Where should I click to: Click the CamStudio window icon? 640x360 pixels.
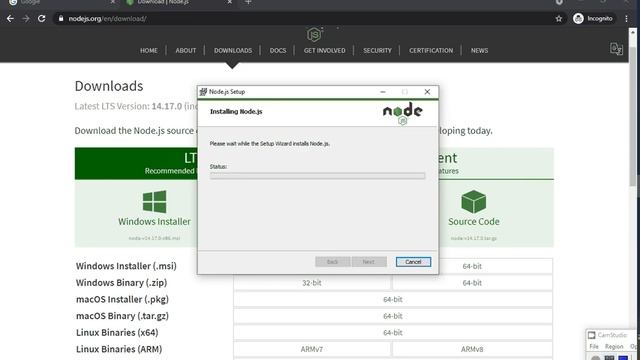coord(591,335)
